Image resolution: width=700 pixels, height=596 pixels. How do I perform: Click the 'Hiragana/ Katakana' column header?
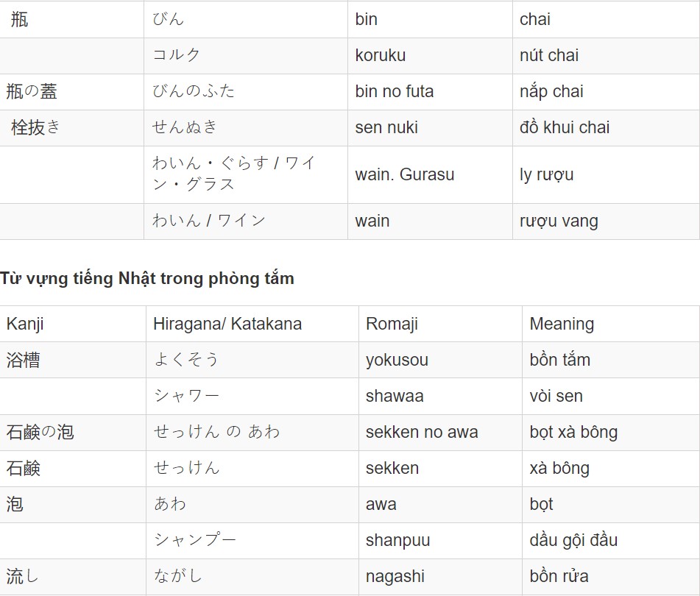tap(252, 324)
